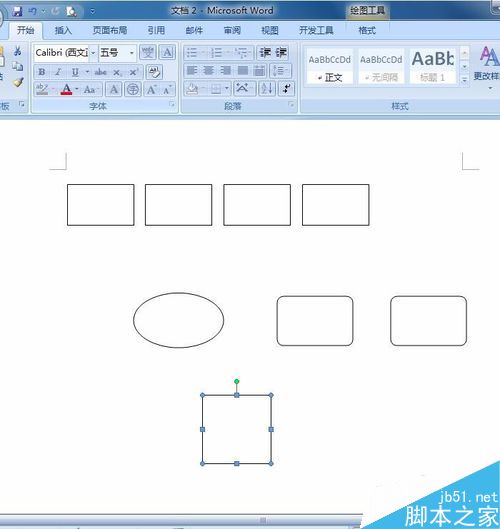Click the Save icon in quick access toolbar
500x529 pixels.
[17, 12]
